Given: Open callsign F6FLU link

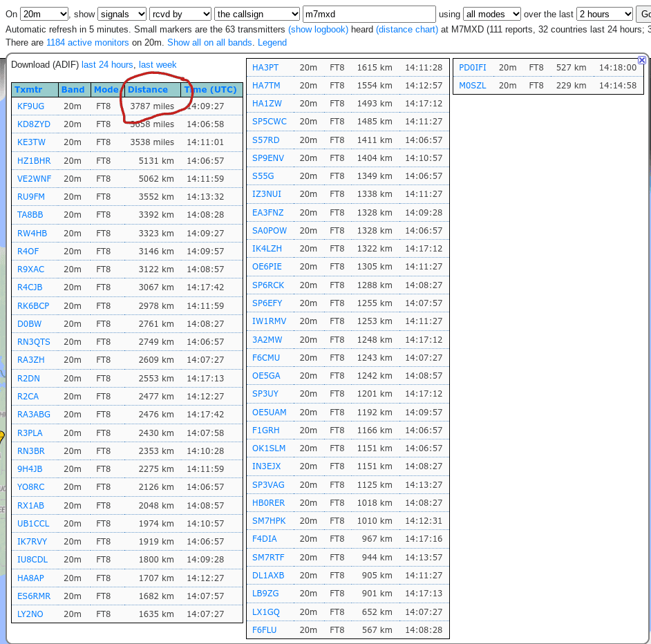Looking at the screenshot, I should pos(264,630).
